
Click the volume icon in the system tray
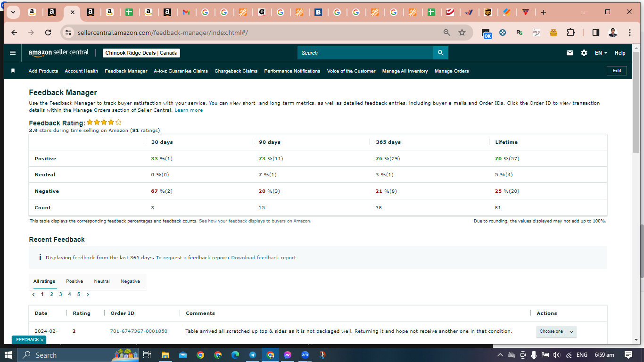556,355
